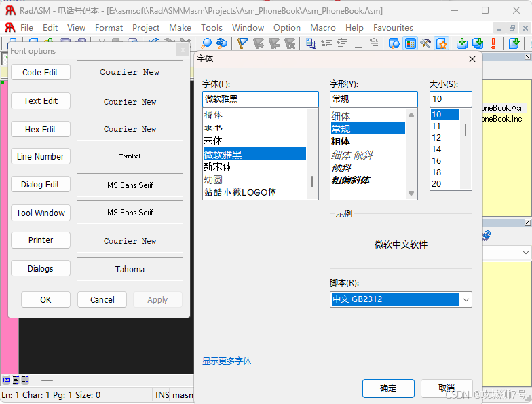Select size 14 in the size list
The image size is (532, 404).
[x=445, y=149]
